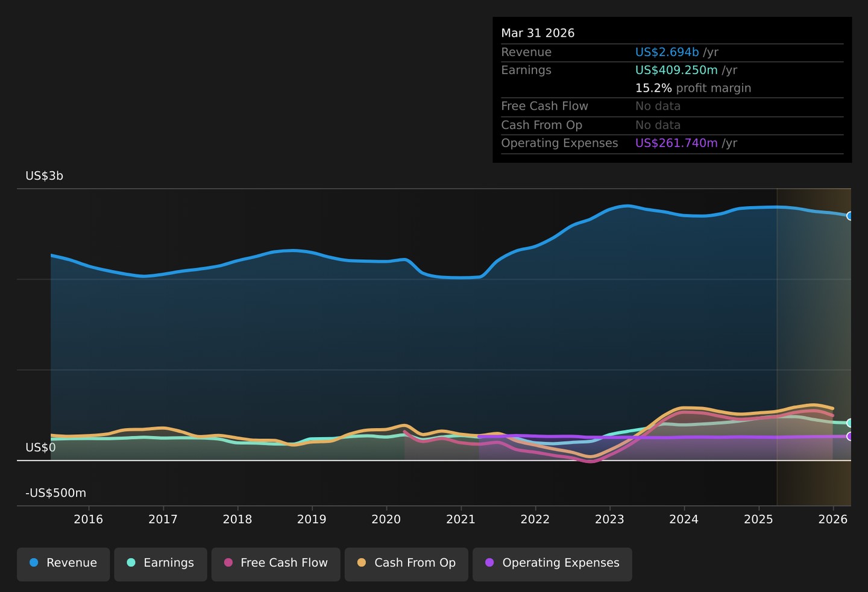Toggle the Free Cash Flow legend button
868x592 pixels.
(x=275, y=564)
